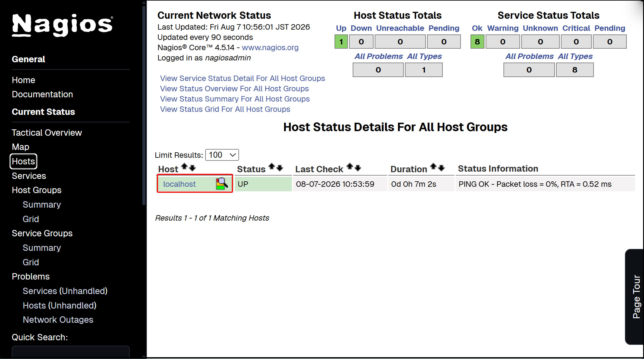Filter hosts by Unreachable status header
Viewport: 644px width, 359px height.
pyautogui.click(x=400, y=28)
